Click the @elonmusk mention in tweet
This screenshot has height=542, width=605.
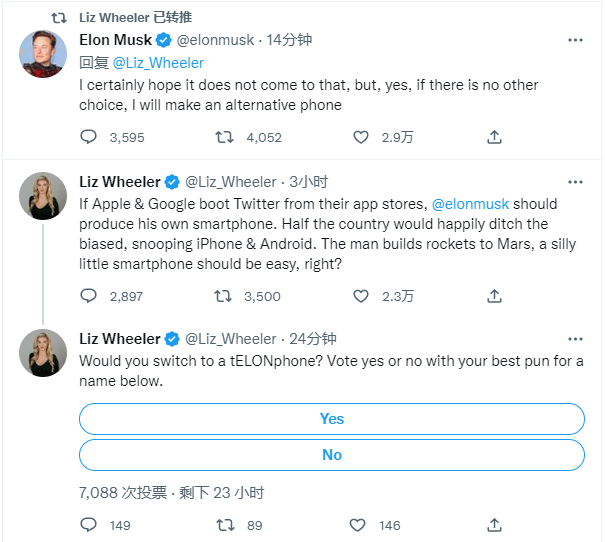pyautogui.click(x=469, y=204)
